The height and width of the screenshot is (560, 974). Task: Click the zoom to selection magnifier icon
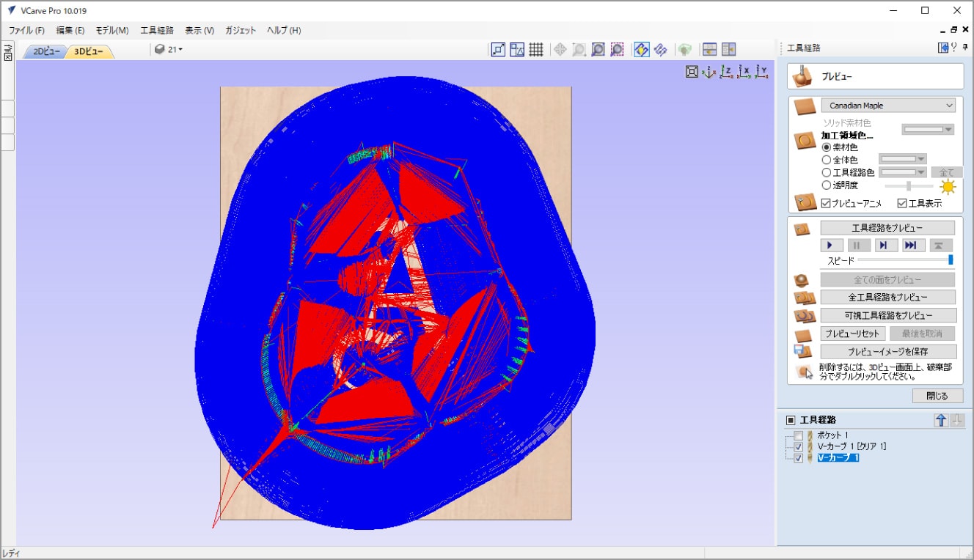pos(618,50)
